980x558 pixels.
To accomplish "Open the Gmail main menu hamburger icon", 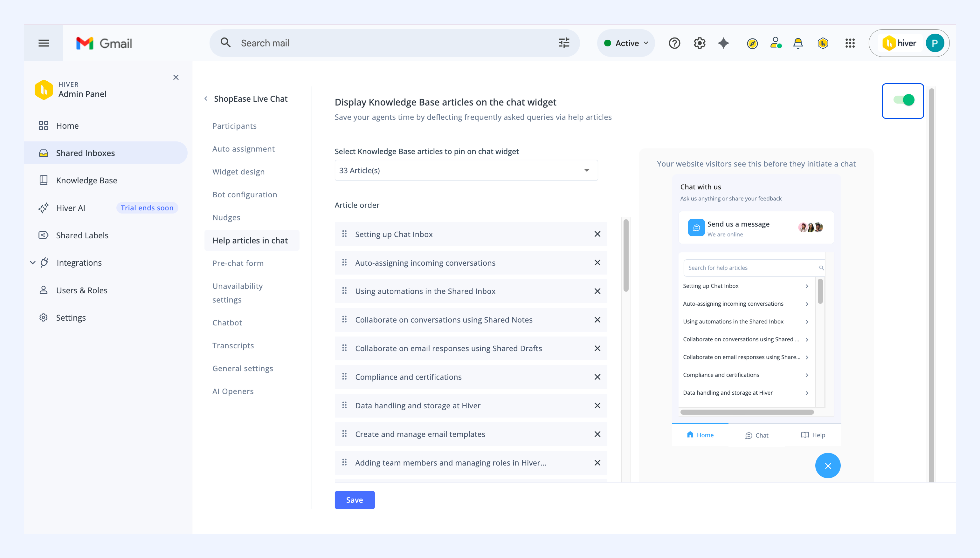I will tap(44, 43).
